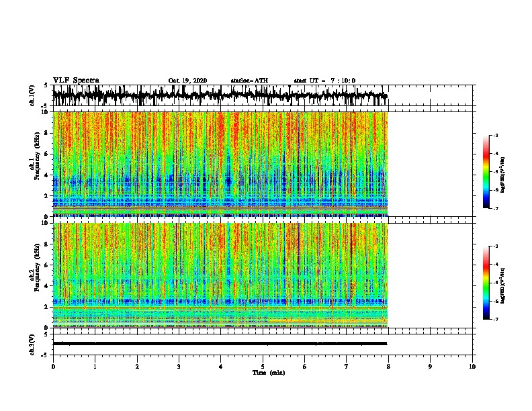Click the time axis tick label "4"

[x=221, y=367]
